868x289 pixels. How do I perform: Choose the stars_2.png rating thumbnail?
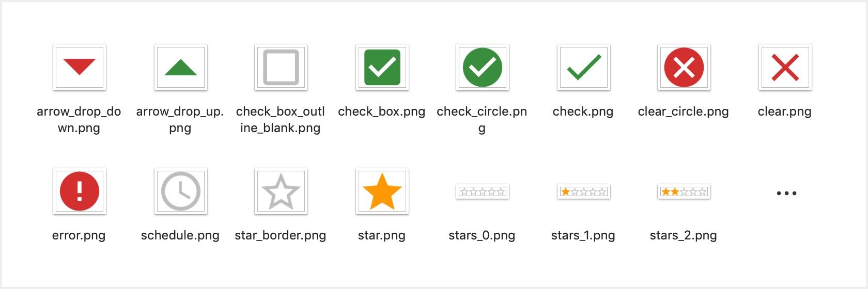tap(684, 191)
